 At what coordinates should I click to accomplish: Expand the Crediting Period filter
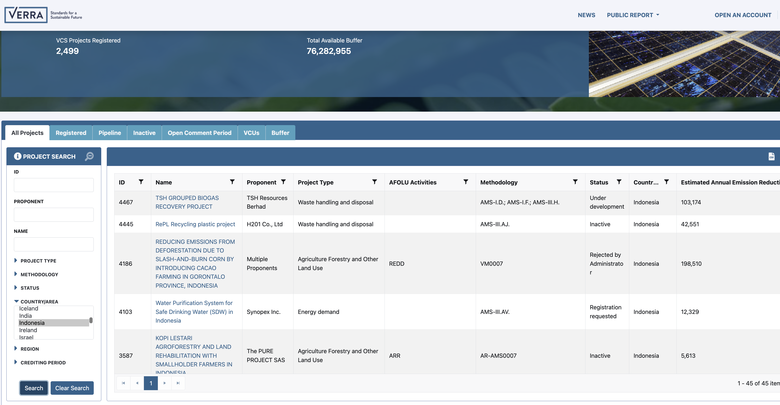[x=40, y=362]
